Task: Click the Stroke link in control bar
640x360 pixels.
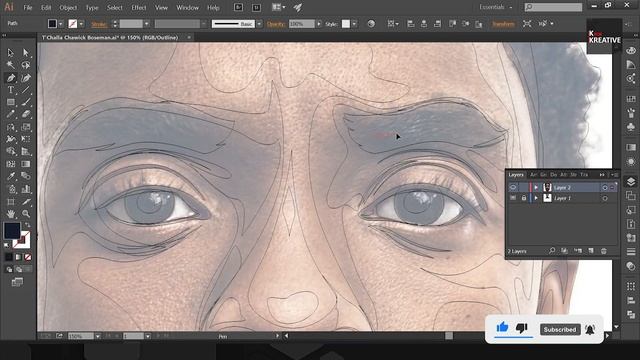Action: 99,24
